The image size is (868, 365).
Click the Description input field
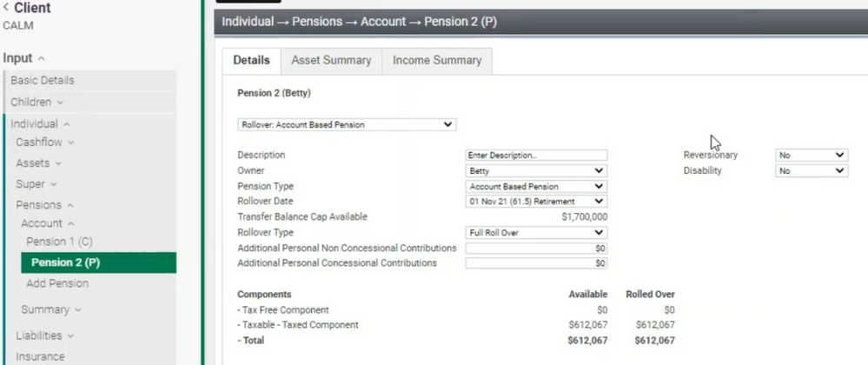[x=536, y=156]
